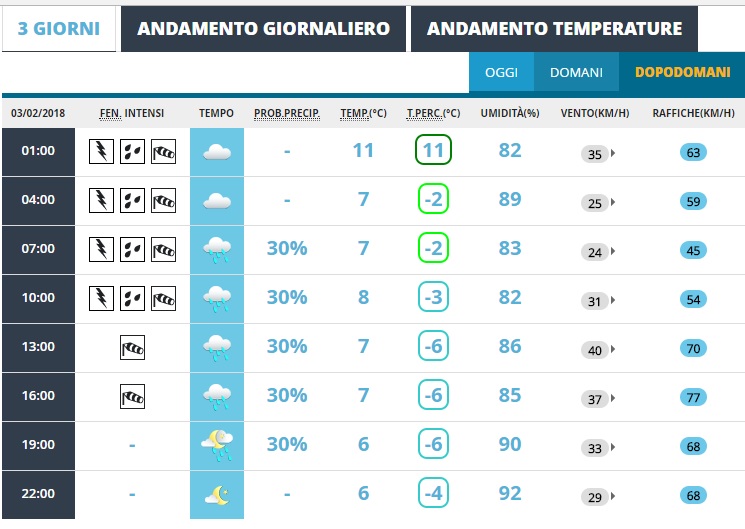This screenshot has height=529, width=745.
Task: Click the hail icon in the 04:00 row
Action: (132, 201)
